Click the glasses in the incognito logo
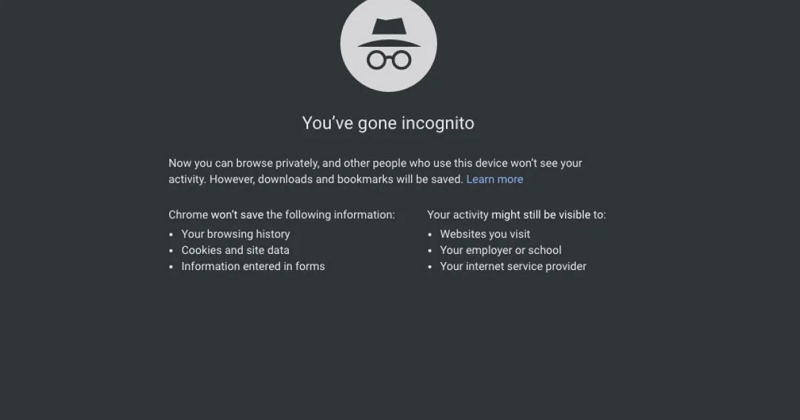The image size is (800, 420). pos(389,60)
